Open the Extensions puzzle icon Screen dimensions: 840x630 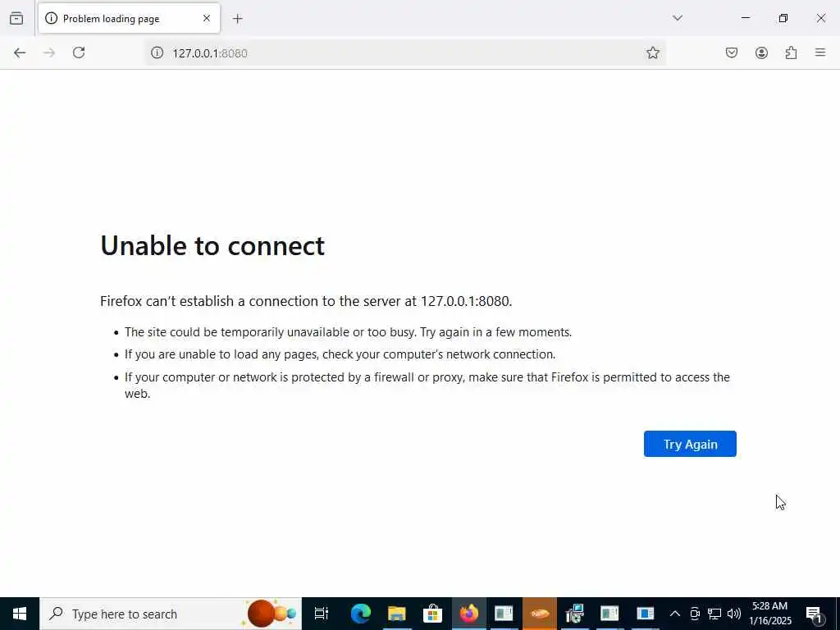(x=791, y=52)
